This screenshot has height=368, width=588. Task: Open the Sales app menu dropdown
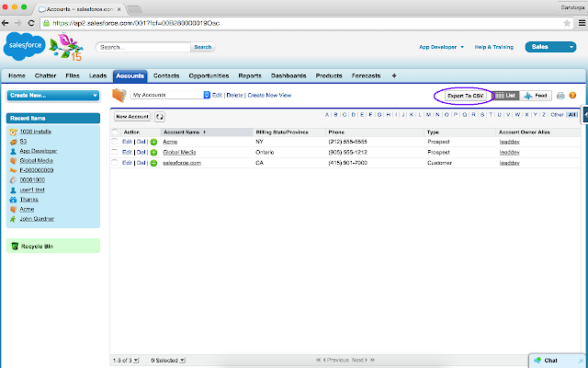tap(550, 47)
